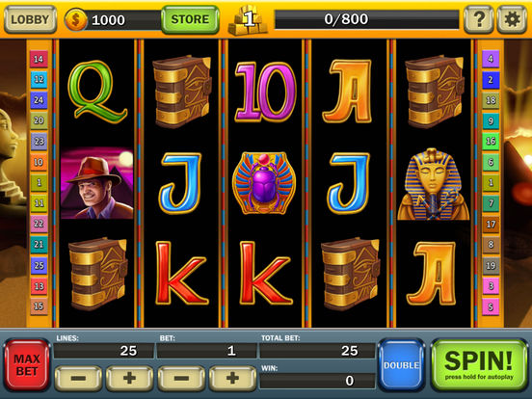Select the explorer symbol on reel one
This screenshot has height=399, width=532.
[x=97, y=183]
